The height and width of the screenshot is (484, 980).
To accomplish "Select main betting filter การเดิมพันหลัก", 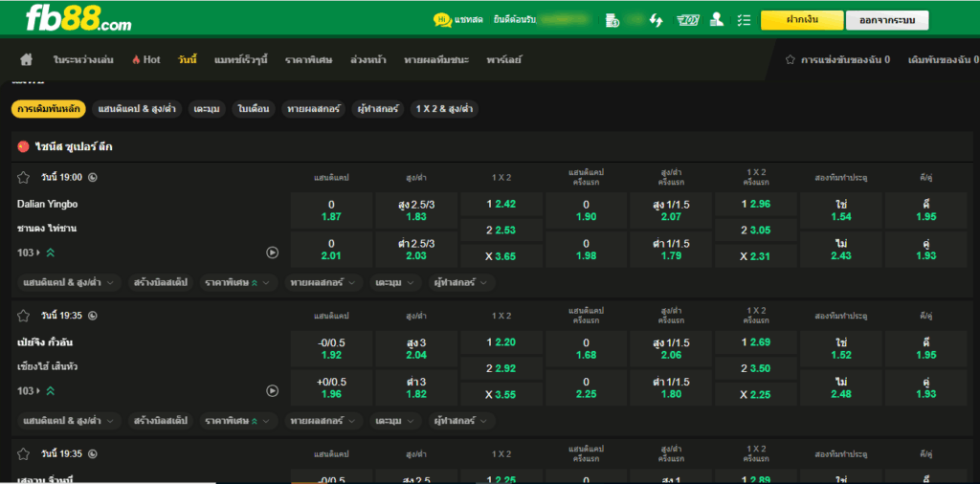I will coord(49,109).
